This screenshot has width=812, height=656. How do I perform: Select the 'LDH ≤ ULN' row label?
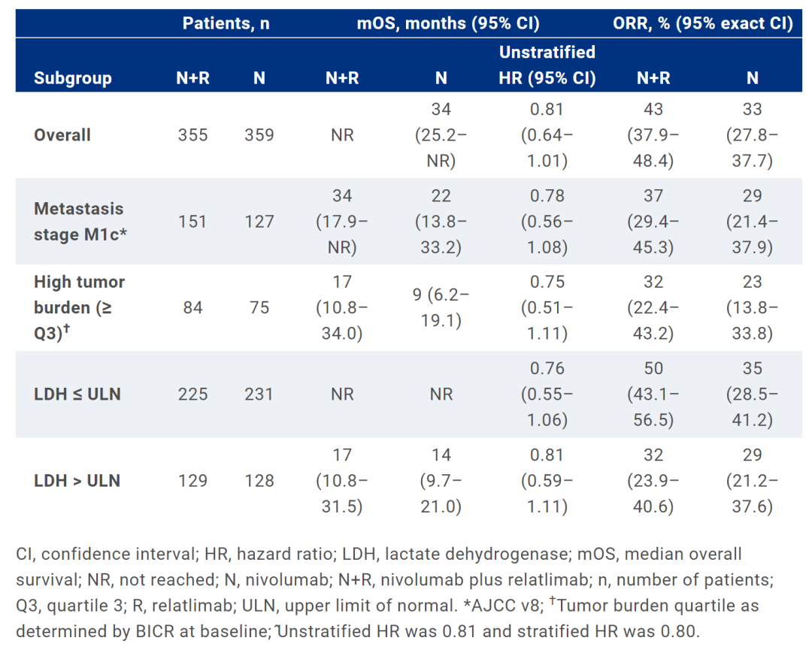pyautogui.click(x=77, y=394)
